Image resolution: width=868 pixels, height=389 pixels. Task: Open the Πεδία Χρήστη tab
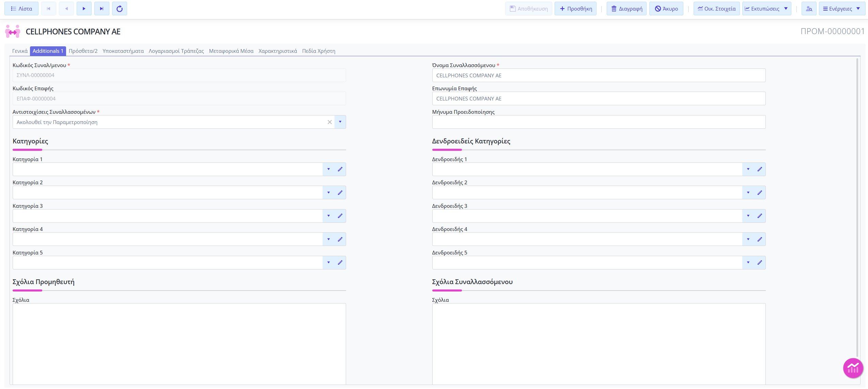pyautogui.click(x=319, y=51)
